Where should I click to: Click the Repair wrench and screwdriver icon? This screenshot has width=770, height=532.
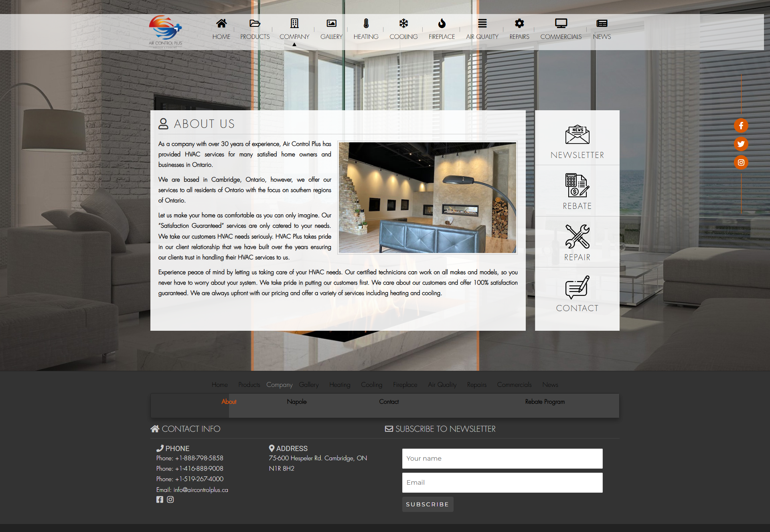[x=577, y=236]
